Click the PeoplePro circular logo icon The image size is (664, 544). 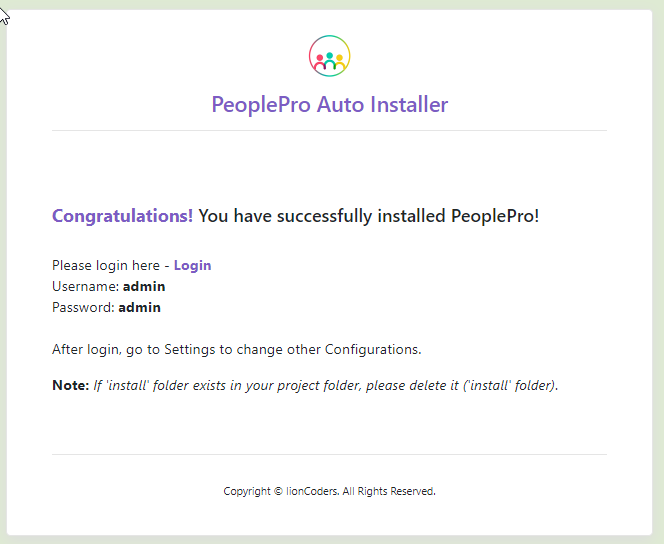[329, 56]
